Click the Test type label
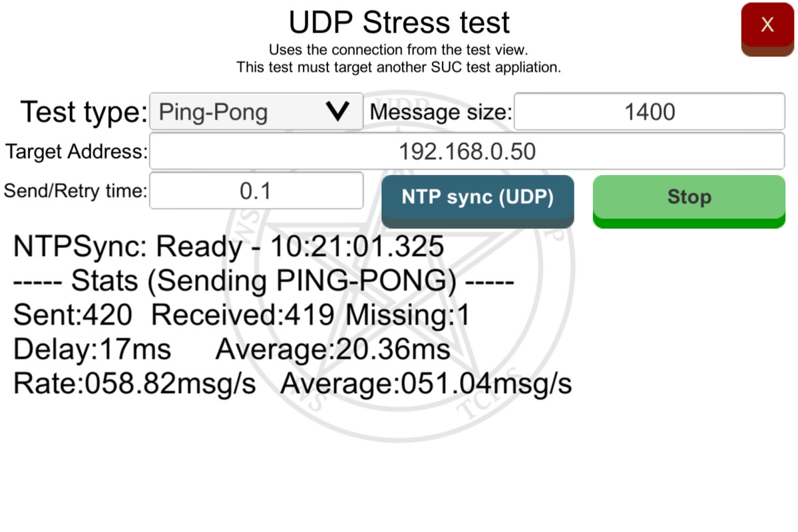798x532 pixels. [84, 112]
